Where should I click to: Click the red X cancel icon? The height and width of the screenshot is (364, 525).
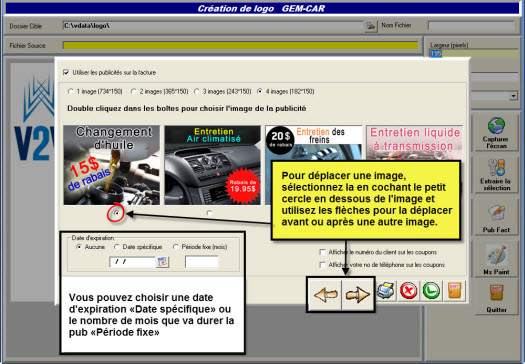point(408,290)
